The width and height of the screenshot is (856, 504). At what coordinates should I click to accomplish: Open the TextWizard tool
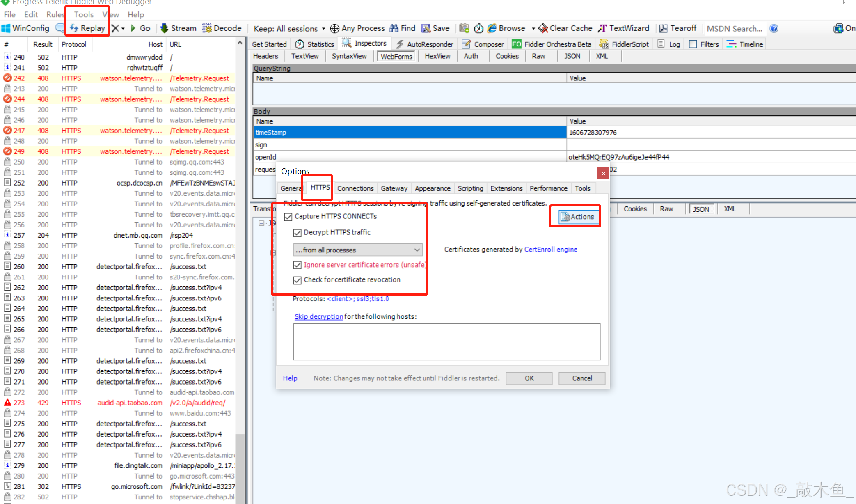click(x=624, y=28)
